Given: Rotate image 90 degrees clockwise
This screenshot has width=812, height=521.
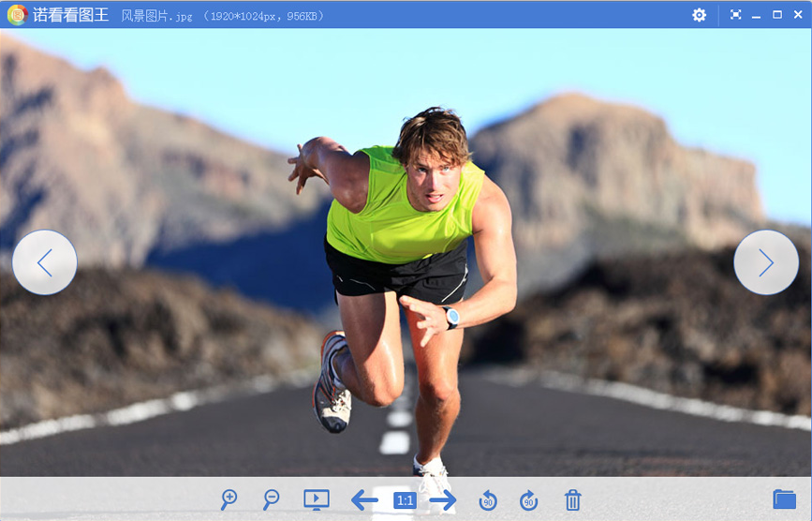Looking at the screenshot, I should pos(529,500).
